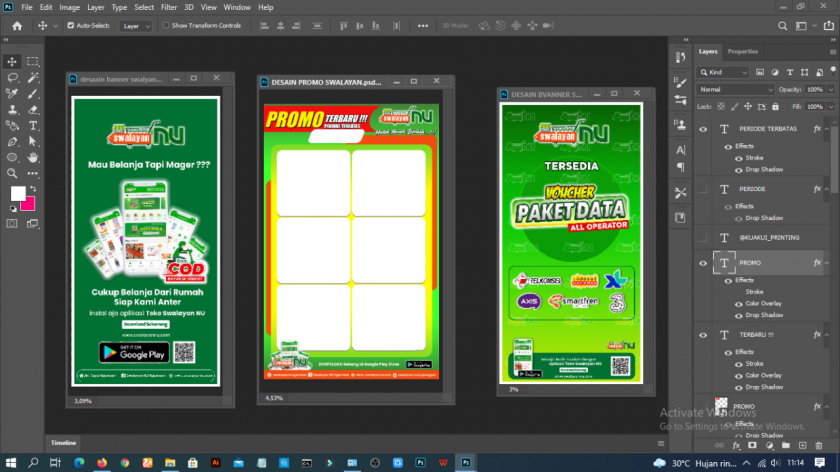Toggle Stroke effect visibility under PERIODE TERBATAS
The height and width of the screenshot is (472, 840).
click(x=739, y=158)
